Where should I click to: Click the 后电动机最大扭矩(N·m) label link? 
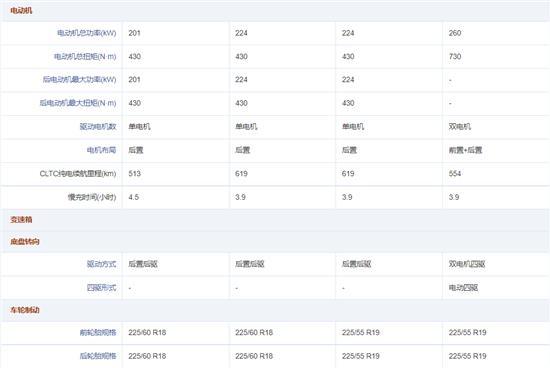click(x=78, y=103)
